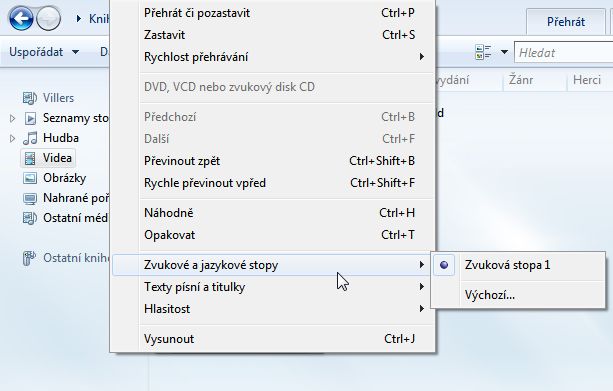Click the greyed Forward navigation arrow
Viewport: 613px width, 391px height.
[x=48, y=18]
